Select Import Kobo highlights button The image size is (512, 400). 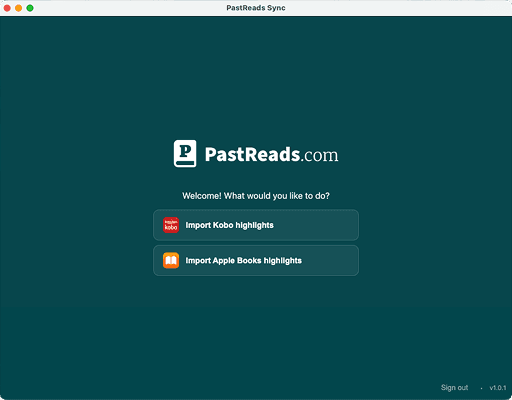(x=256, y=225)
